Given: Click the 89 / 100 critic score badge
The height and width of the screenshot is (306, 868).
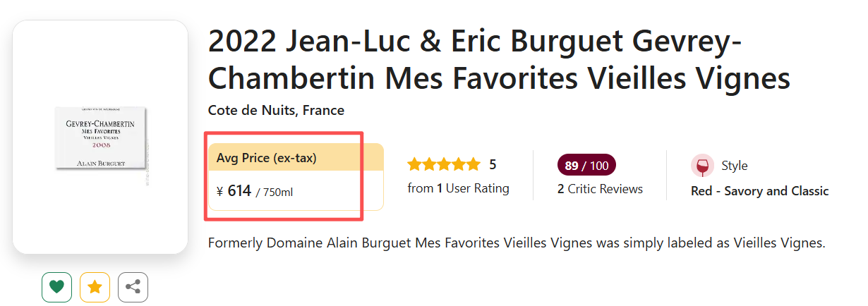Looking at the screenshot, I should point(586,166).
